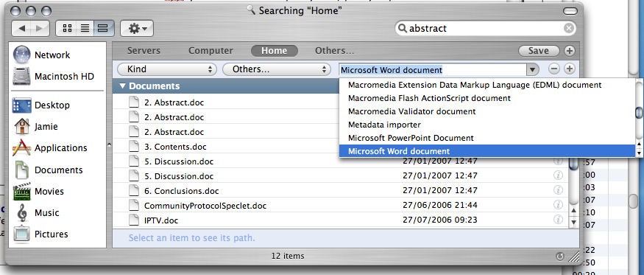Viewport: 644px width, 275px height.
Task: Open Network in the sidebar
Action: click(41, 55)
